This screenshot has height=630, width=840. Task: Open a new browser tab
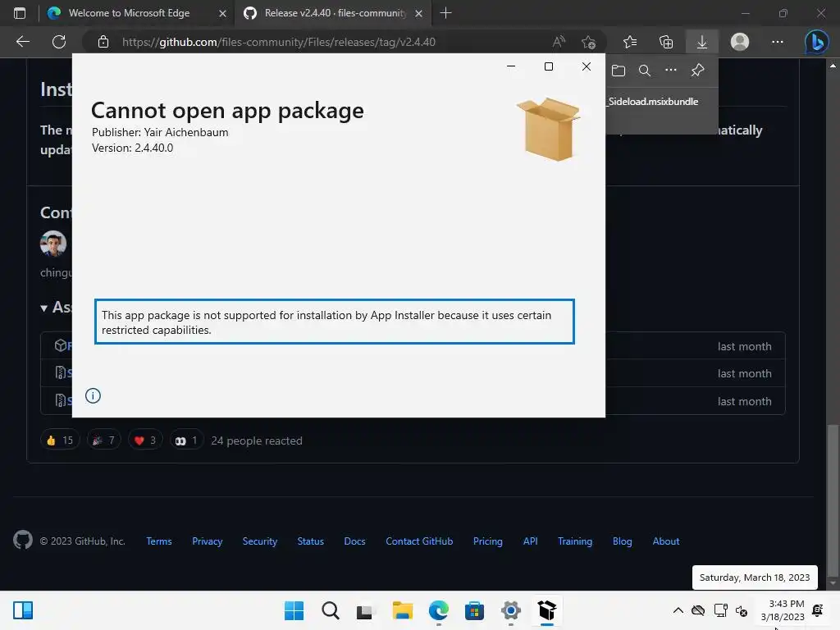tap(445, 13)
